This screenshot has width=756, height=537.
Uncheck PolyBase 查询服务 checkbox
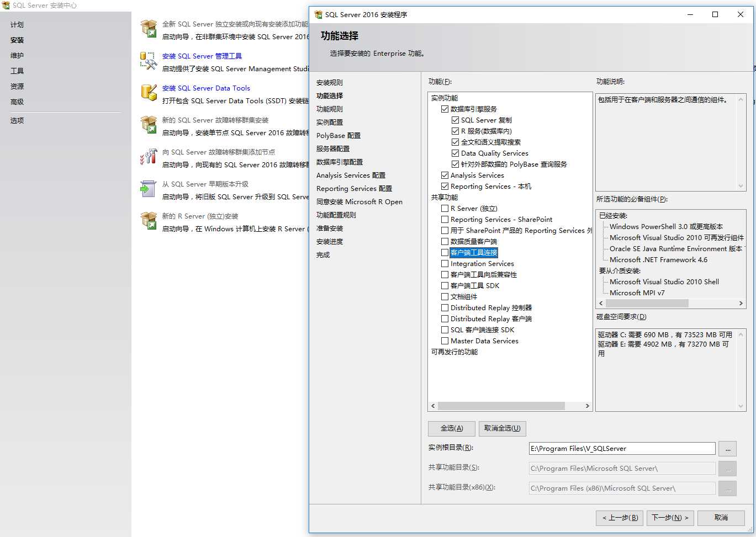point(455,164)
